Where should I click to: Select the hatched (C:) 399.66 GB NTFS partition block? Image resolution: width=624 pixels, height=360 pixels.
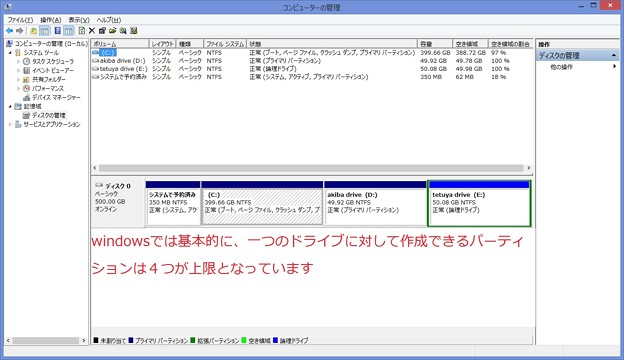[x=262, y=203]
